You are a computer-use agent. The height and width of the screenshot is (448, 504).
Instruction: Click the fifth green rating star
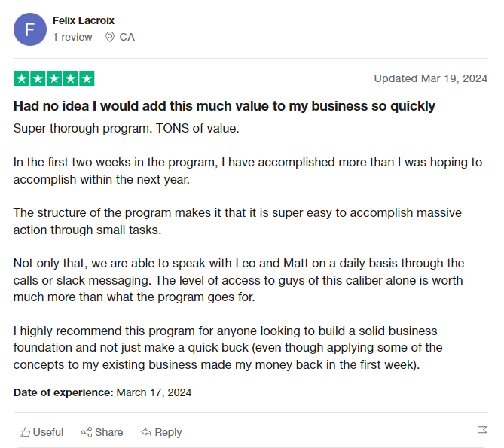87,78
